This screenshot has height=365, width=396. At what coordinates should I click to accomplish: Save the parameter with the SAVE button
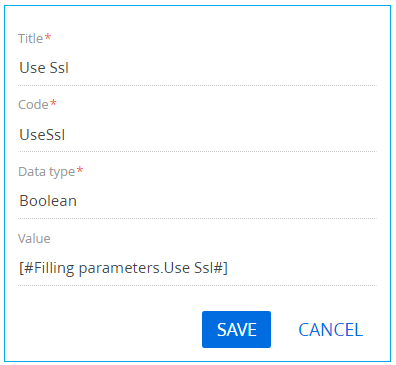tap(236, 329)
